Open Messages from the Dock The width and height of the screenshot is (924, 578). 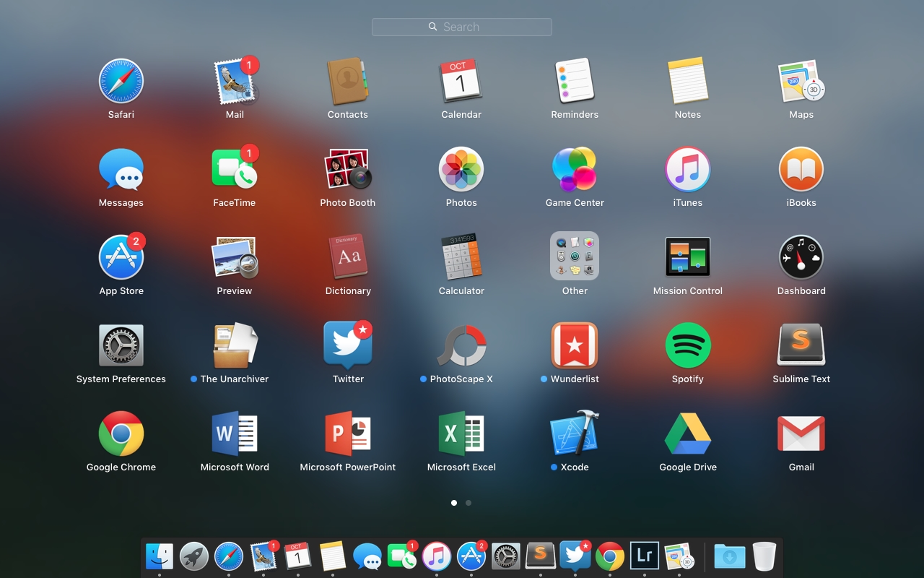(x=367, y=557)
